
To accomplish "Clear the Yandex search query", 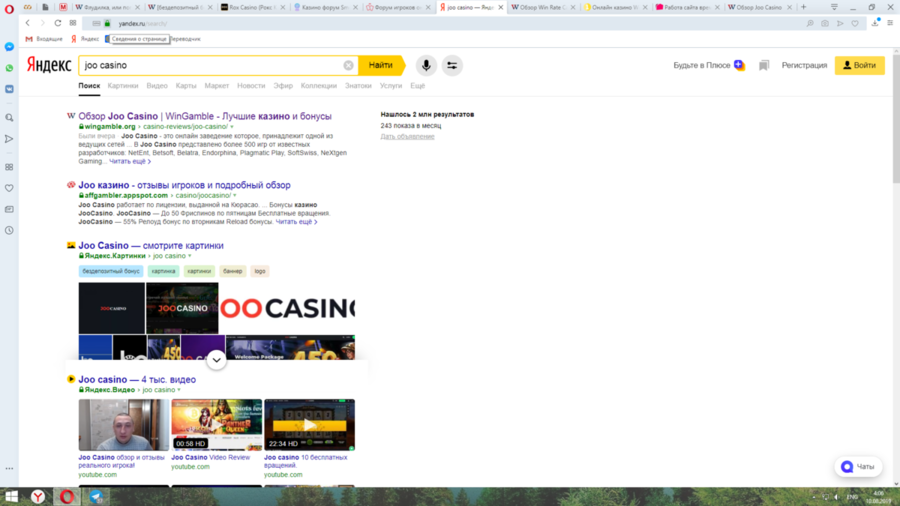I will click(x=348, y=65).
